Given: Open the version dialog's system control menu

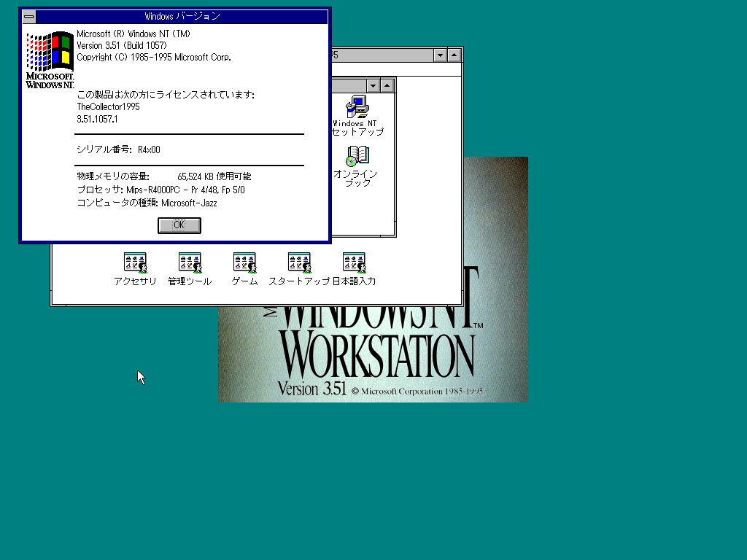Looking at the screenshot, I should coord(29,16).
